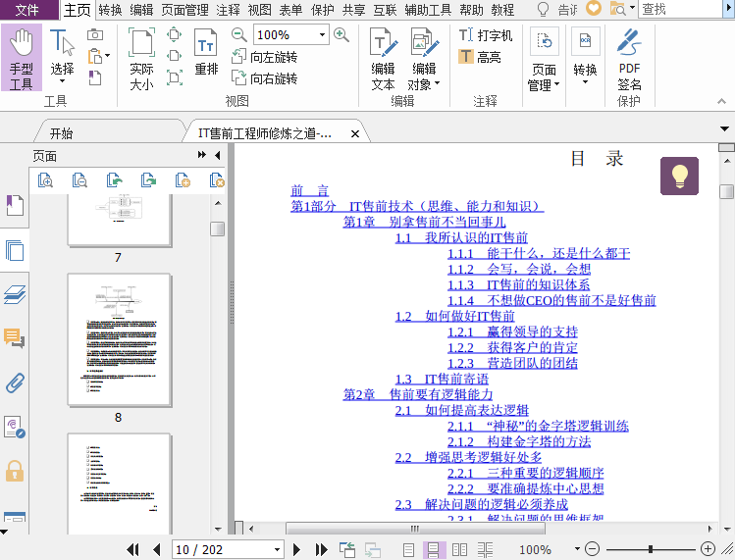This screenshot has width=735, height=560.
Task: Open the Pages thumbnail side panel
Action: 15,250
